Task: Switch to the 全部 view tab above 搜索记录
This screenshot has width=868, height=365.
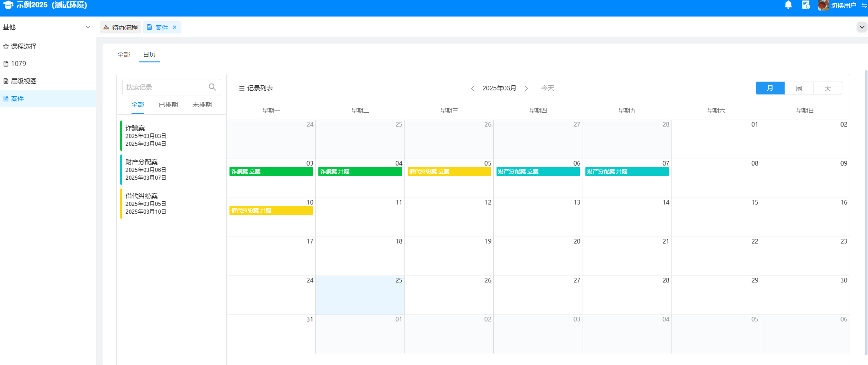Action: pos(124,55)
